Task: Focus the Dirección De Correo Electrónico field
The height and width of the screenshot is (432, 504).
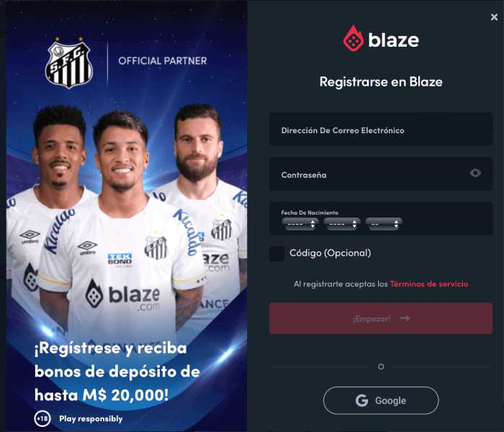Action: 381,129
